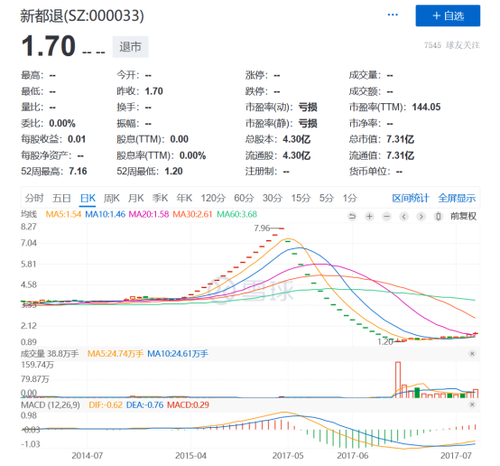The width and height of the screenshot is (500, 466).
Task: Open the 全屏显示 fullscreen link
Action: 457,198
